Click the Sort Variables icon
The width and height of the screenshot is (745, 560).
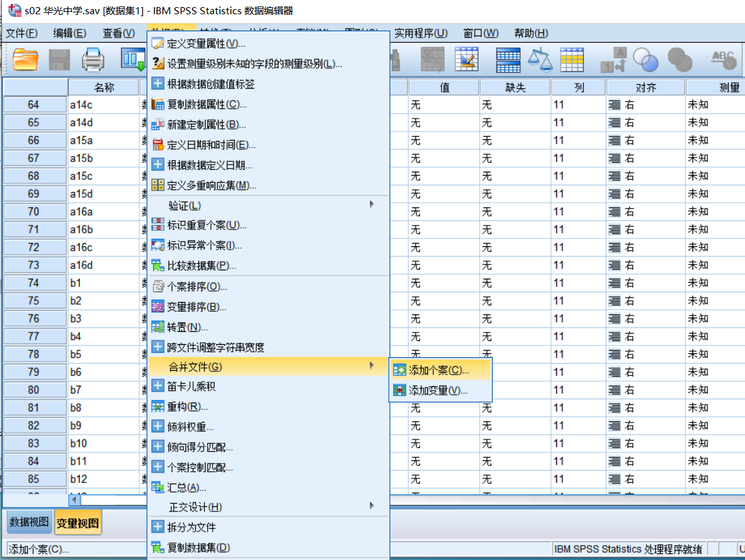(x=158, y=307)
